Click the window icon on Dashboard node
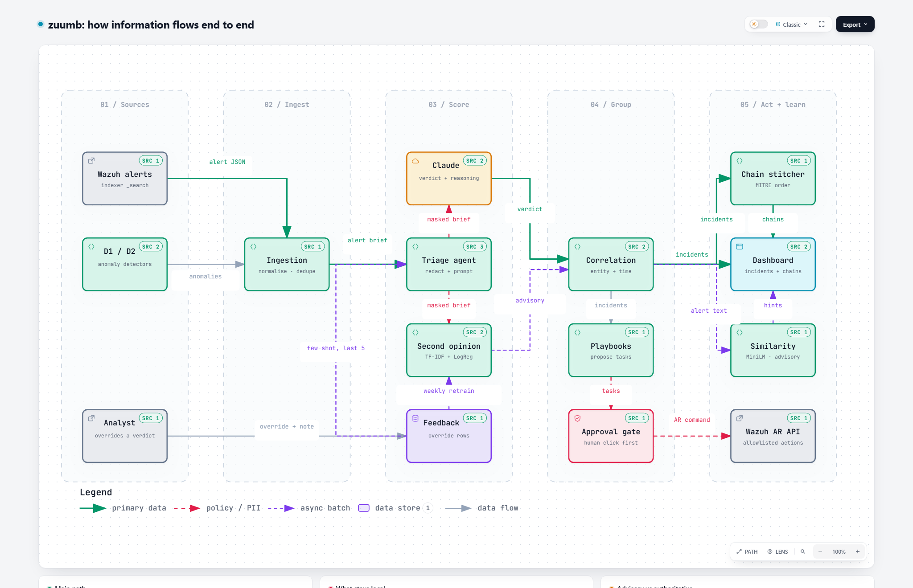 pos(740,246)
